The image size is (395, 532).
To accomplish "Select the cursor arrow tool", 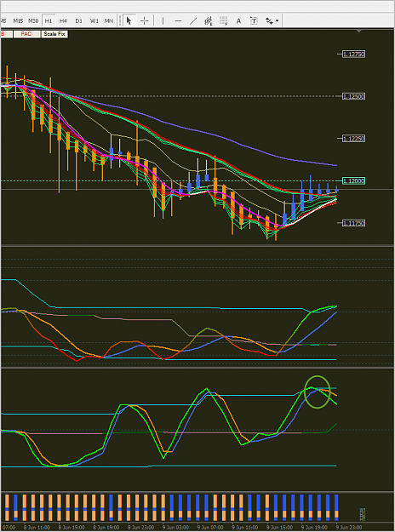I will (129, 21).
